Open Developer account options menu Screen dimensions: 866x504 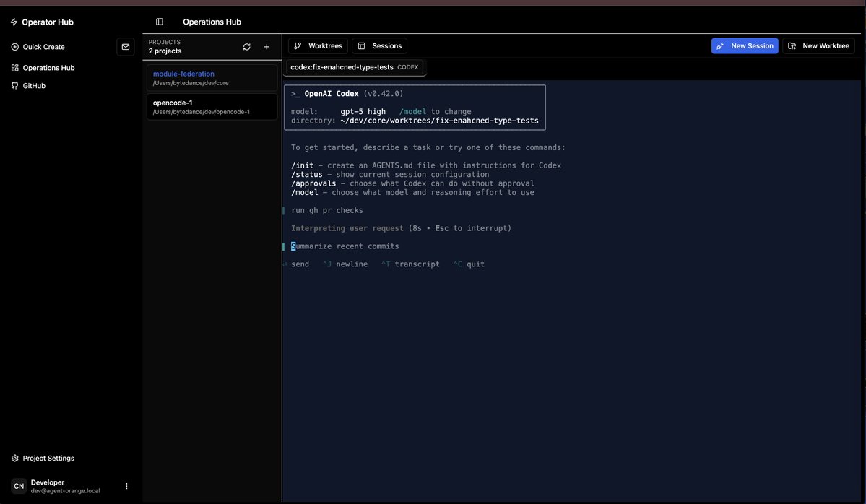click(126, 487)
